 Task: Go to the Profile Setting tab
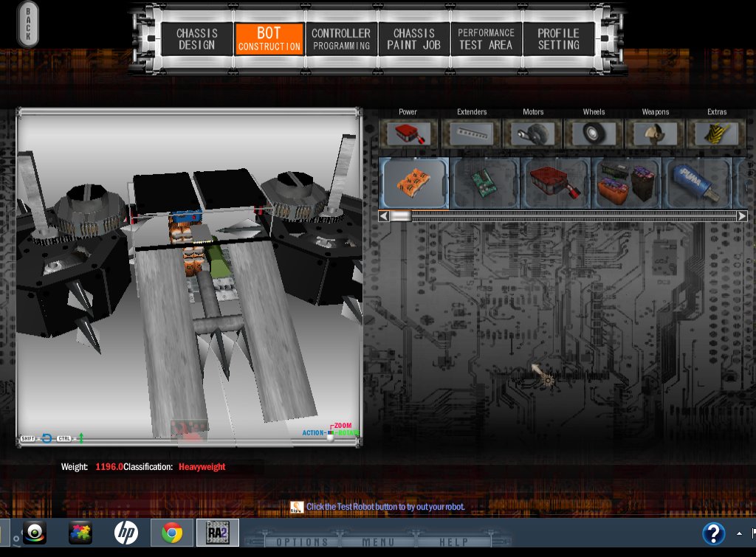(558, 39)
